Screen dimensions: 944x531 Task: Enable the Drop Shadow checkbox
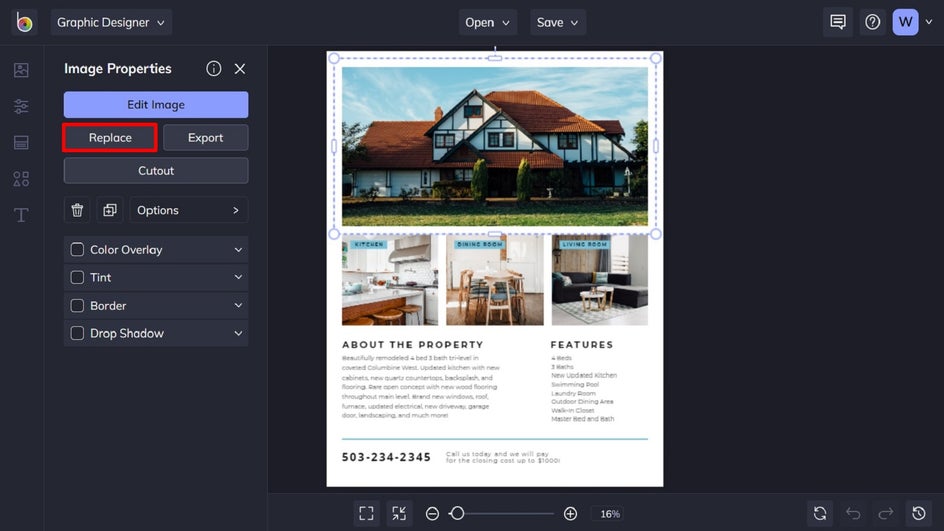tap(77, 333)
